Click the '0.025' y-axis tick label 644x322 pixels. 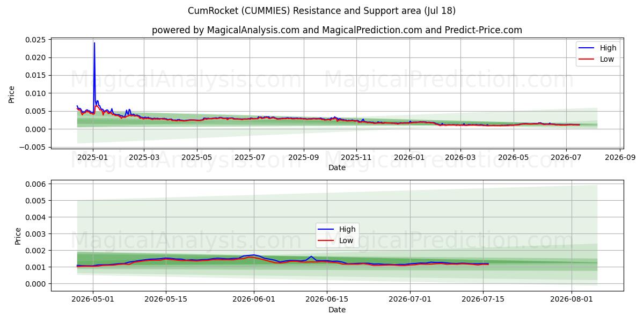click(36, 40)
